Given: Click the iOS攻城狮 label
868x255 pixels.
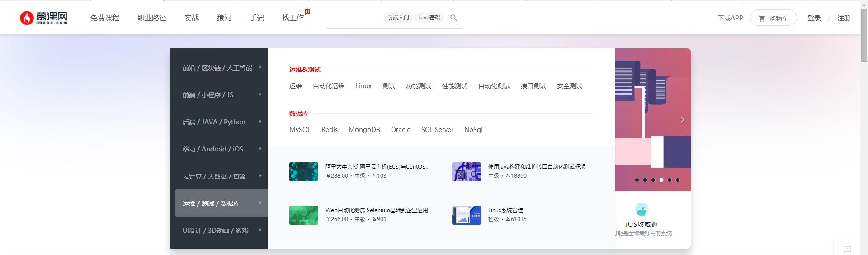Looking at the screenshot, I should point(642,224).
